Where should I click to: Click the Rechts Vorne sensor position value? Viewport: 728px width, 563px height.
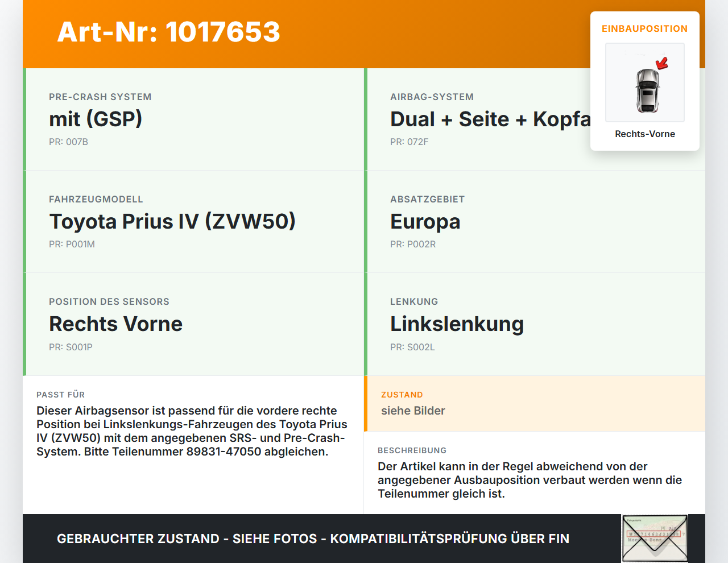(116, 324)
